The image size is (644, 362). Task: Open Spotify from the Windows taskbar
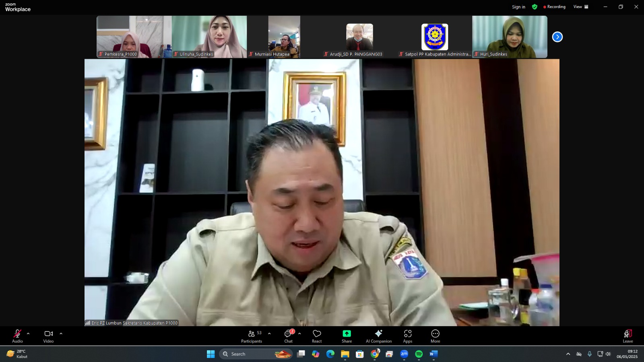pyautogui.click(x=419, y=354)
